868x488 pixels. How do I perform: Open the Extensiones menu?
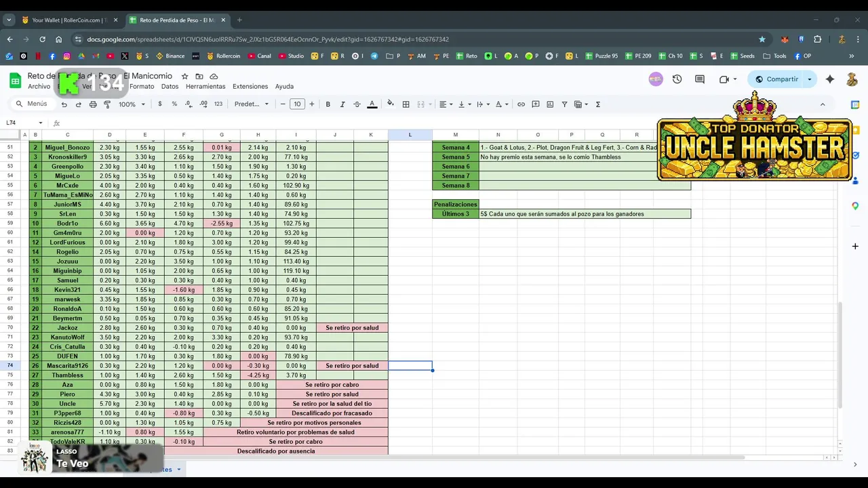click(x=250, y=87)
